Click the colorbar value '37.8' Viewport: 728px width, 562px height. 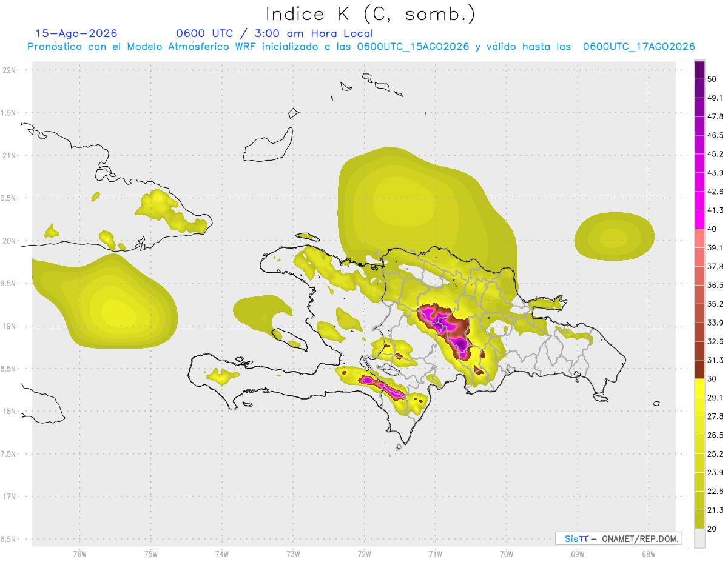pyautogui.click(x=715, y=266)
